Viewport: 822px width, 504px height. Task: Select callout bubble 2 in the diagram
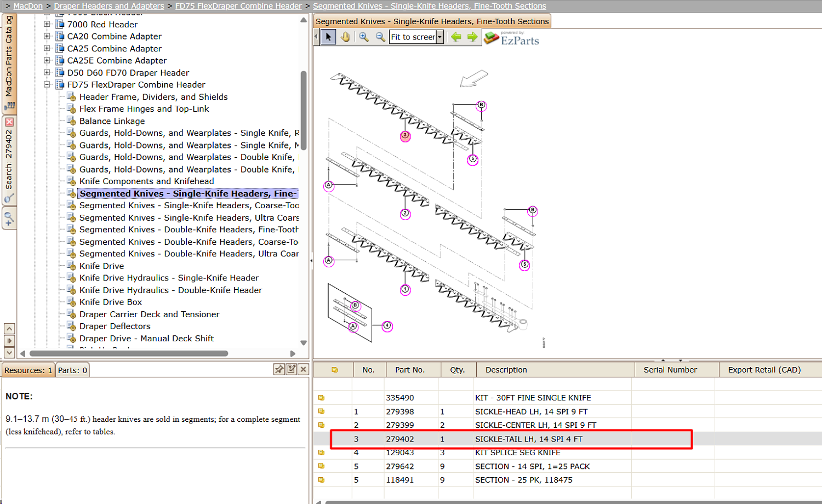(x=405, y=214)
